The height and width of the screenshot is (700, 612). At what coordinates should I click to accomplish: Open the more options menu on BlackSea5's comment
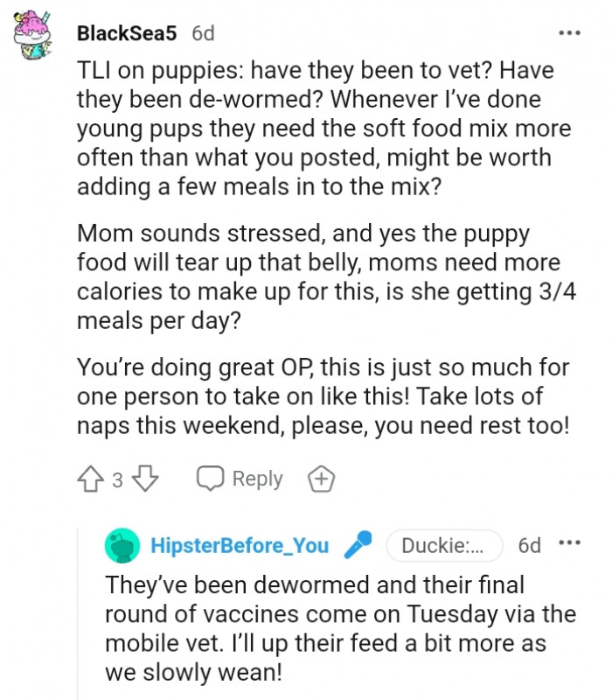569,33
